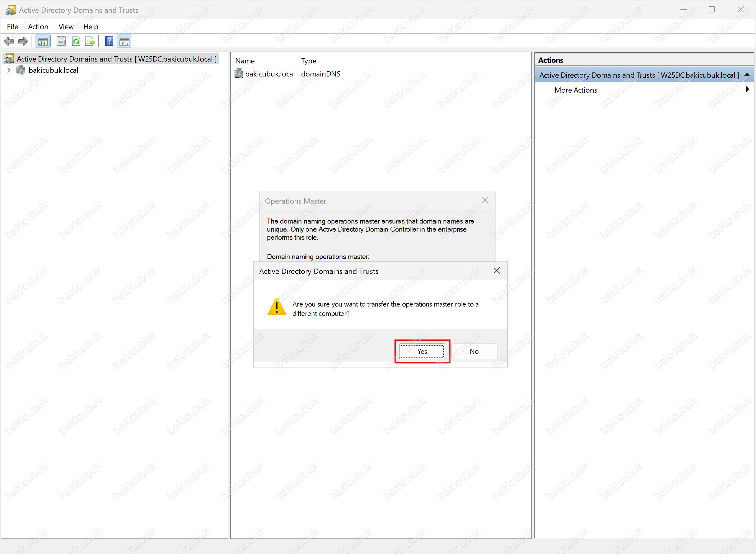Select Active Directory Domains and Trusts tree root
Viewport: 756px width, 554px height.
(x=116, y=59)
